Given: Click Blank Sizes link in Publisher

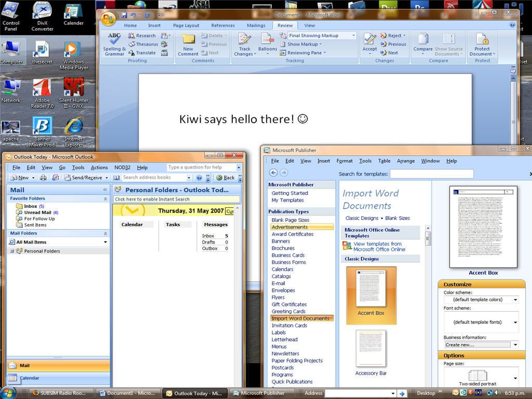Looking at the screenshot, I should click(397, 218).
